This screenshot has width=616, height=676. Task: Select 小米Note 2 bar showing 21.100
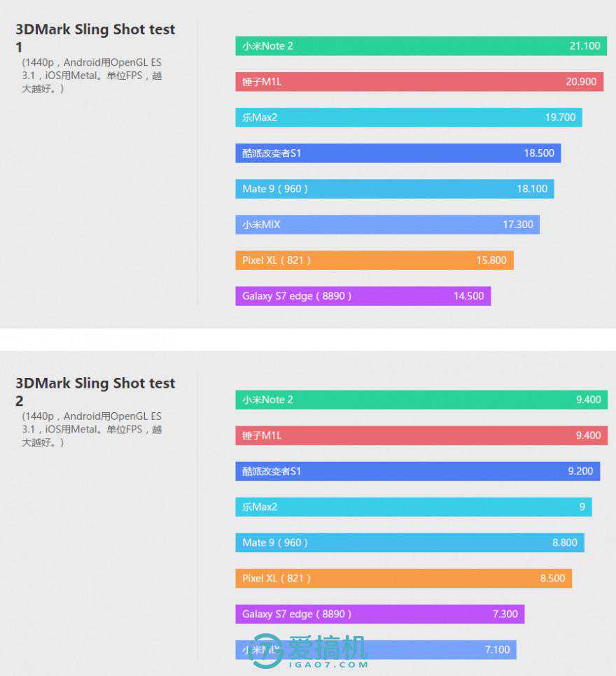[421, 46]
